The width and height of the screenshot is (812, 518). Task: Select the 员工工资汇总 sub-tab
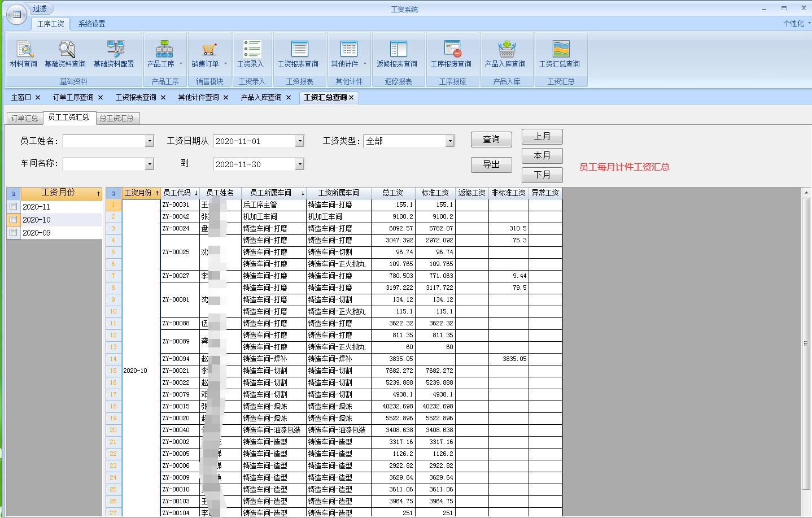click(x=68, y=117)
